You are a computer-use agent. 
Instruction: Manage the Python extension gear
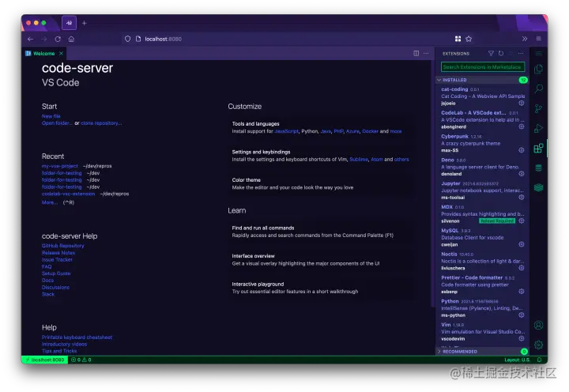[522, 315]
